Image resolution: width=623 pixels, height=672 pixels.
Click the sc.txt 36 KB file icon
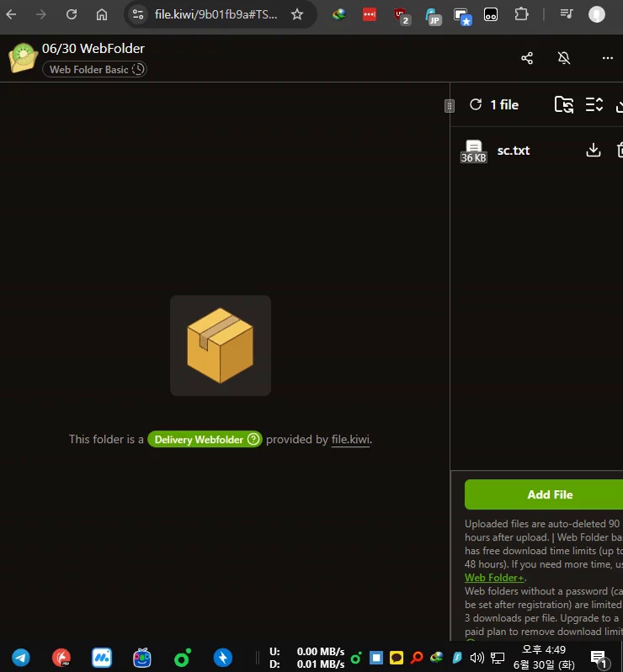click(473, 152)
